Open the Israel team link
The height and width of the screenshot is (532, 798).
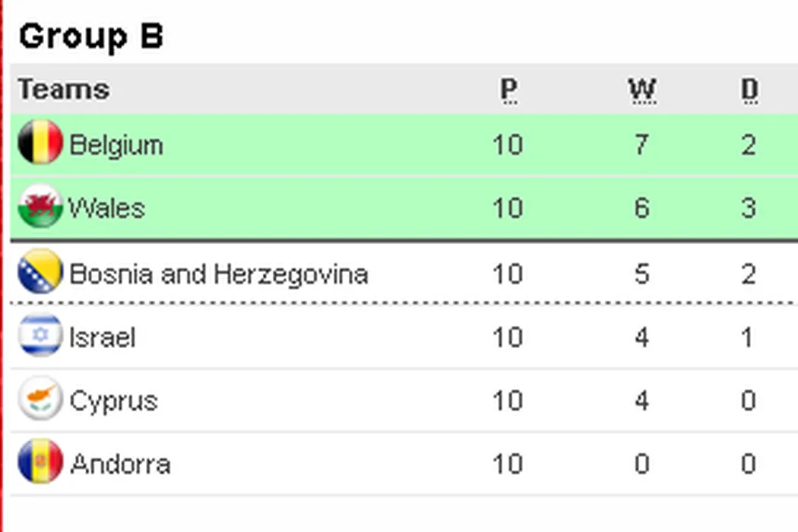click(102, 337)
